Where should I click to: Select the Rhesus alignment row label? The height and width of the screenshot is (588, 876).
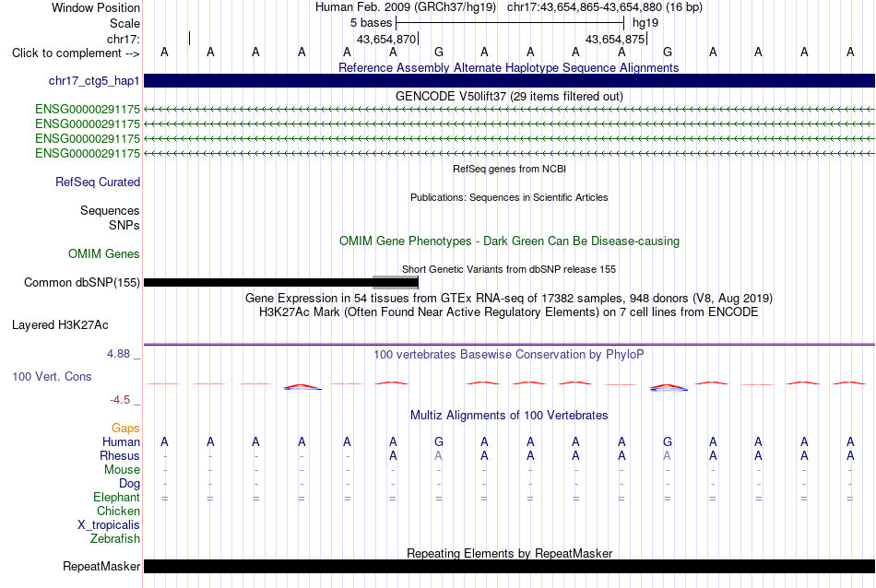120,456
